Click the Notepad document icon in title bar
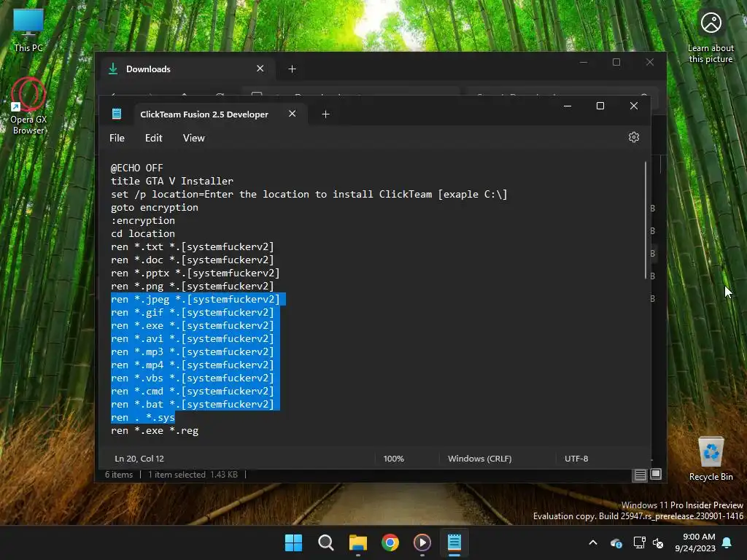 pos(117,114)
